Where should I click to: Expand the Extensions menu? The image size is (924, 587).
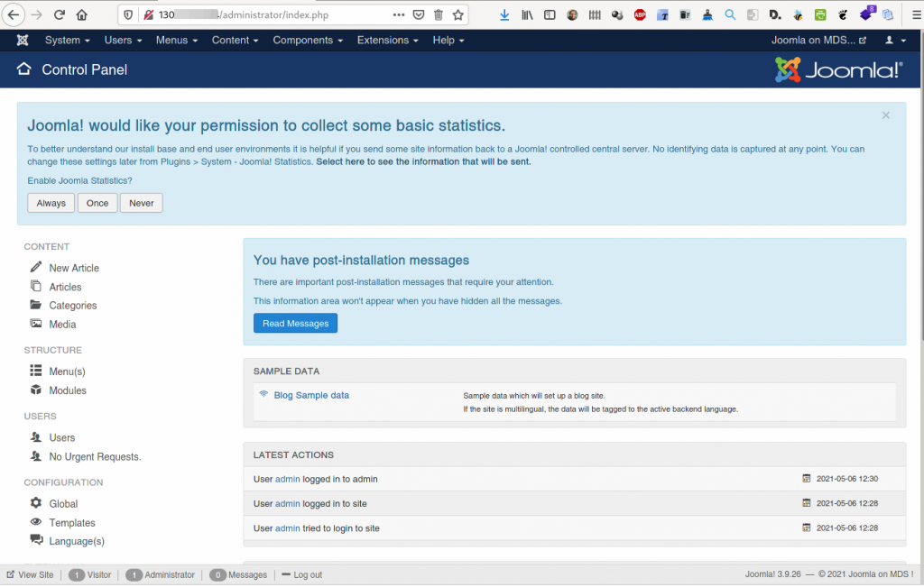click(x=388, y=40)
